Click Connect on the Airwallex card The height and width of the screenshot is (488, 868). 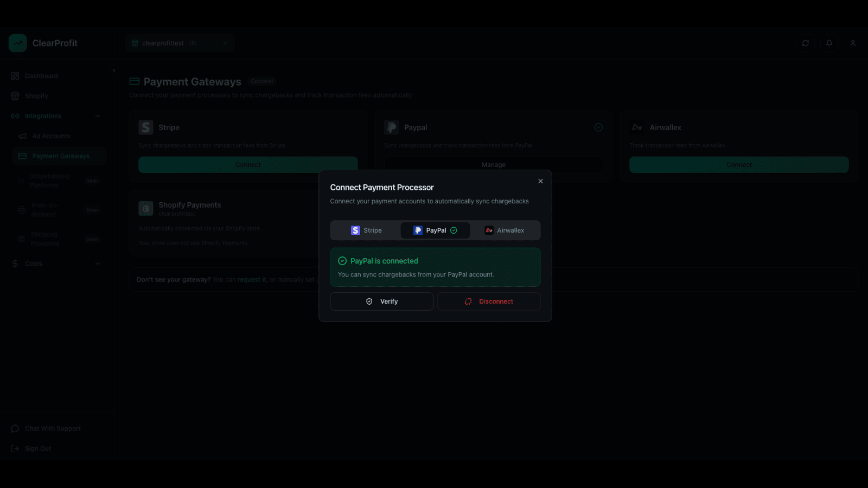click(x=739, y=165)
